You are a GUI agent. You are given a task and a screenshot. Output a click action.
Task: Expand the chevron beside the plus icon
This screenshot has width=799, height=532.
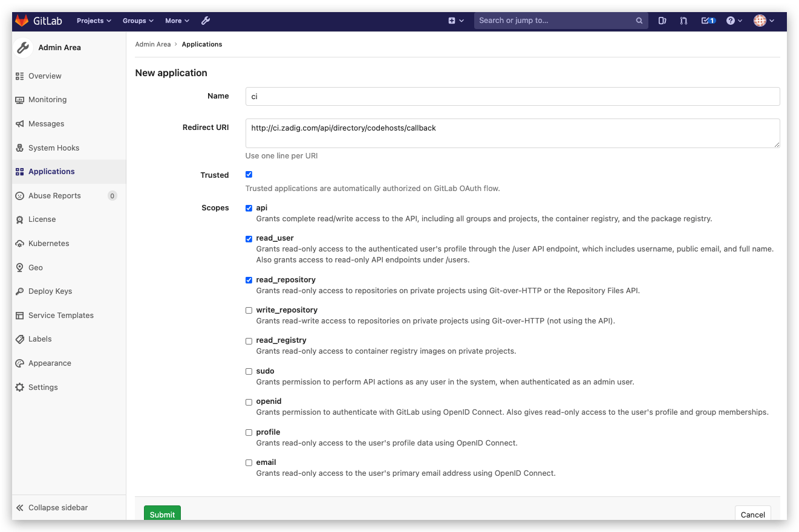pyautogui.click(x=461, y=21)
